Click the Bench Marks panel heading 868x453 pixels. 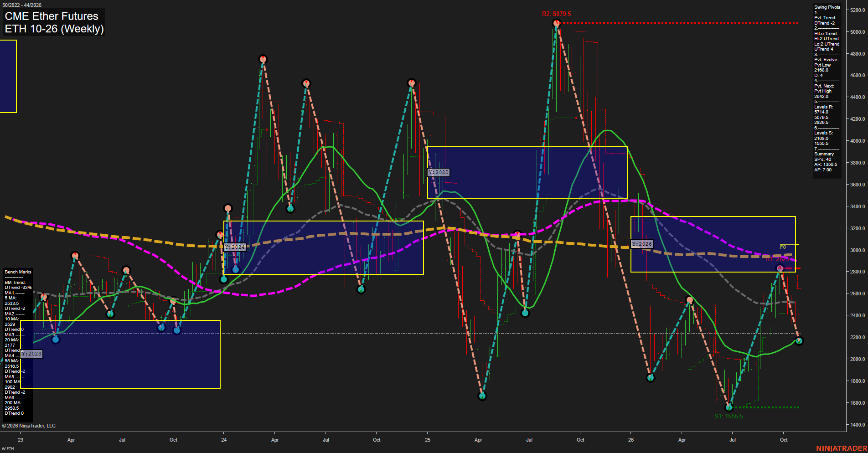pos(18,272)
